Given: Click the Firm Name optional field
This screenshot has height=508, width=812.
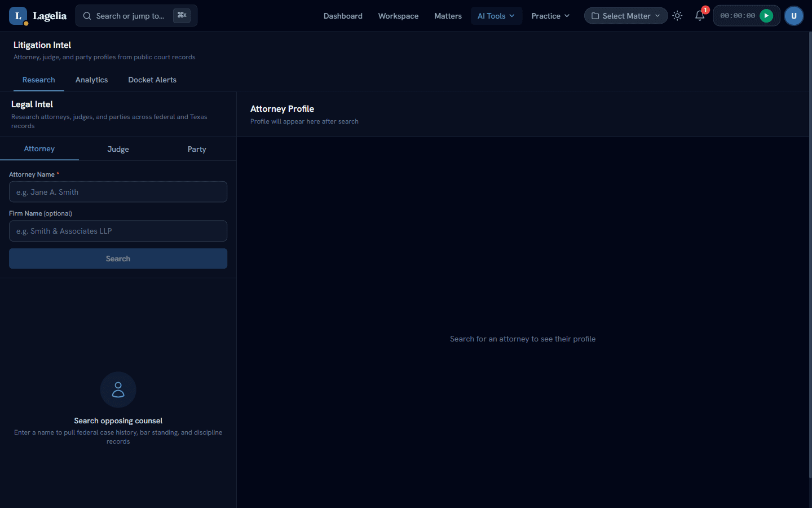Looking at the screenshot, I should click(x=118, y=231).
